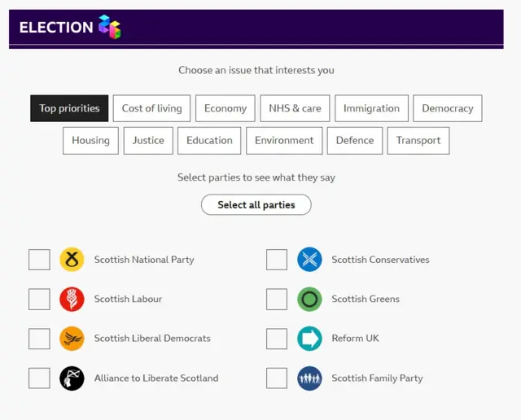Select the Scottish Greens checkbox
521x420 pixels.
[277, 299]
